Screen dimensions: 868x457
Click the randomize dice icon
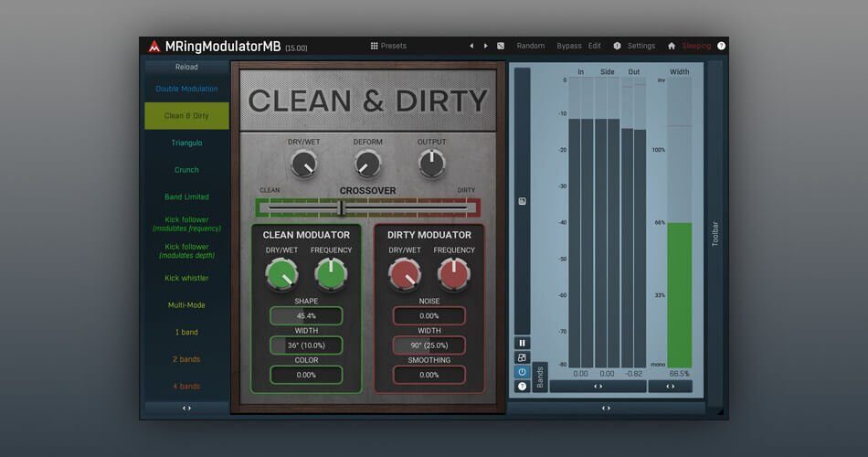501,46
